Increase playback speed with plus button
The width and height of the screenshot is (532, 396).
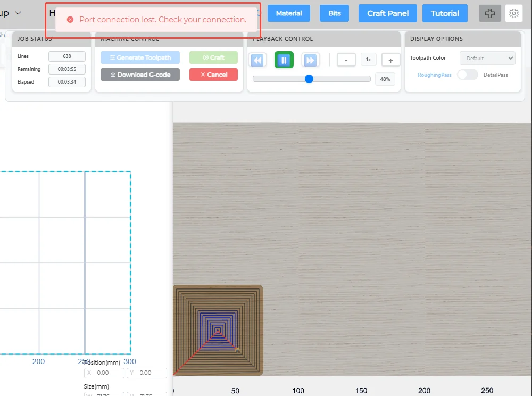390,60
